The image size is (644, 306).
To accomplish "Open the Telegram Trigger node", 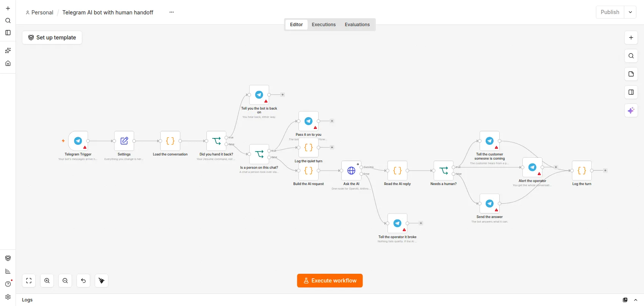I will pyautogui.click(x=78, y=141).
